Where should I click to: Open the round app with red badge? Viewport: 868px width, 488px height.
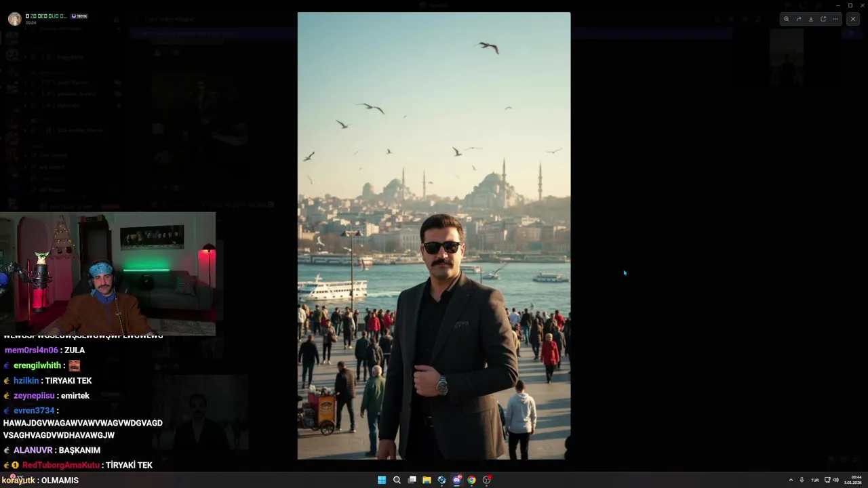[x=486, y=480]
